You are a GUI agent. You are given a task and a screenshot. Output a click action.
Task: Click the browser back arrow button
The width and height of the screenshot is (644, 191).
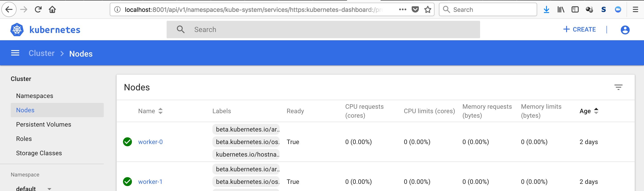coord(9,9)
